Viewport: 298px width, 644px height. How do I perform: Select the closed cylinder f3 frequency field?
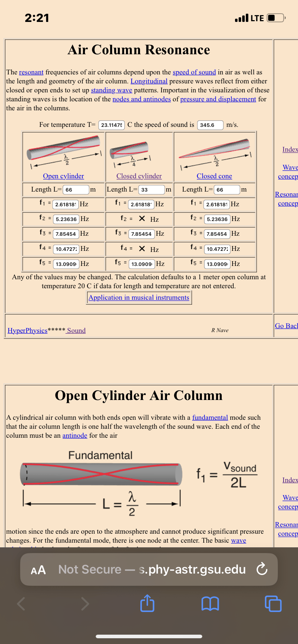(142, 234)
